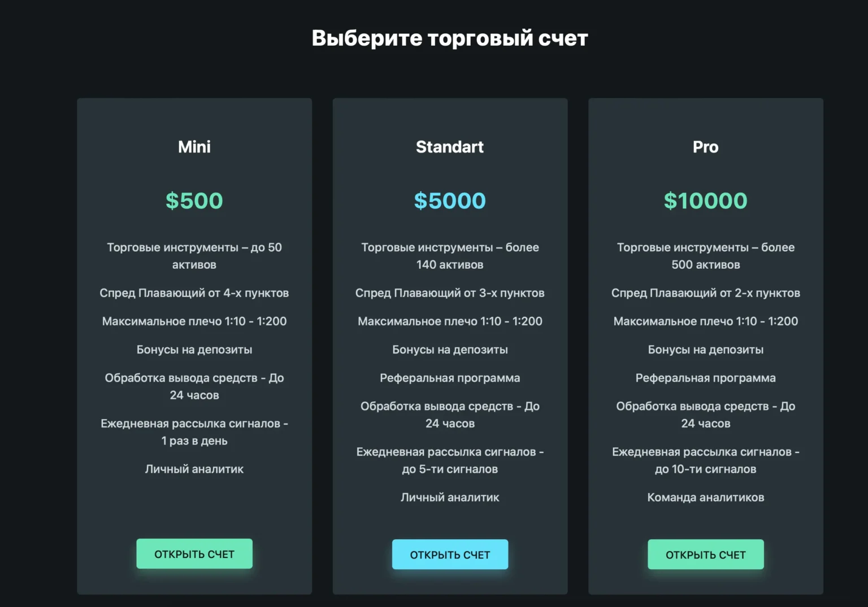
Task: Click "Бонусы на депозиты" in the Mini card
Action: point(194,350)
